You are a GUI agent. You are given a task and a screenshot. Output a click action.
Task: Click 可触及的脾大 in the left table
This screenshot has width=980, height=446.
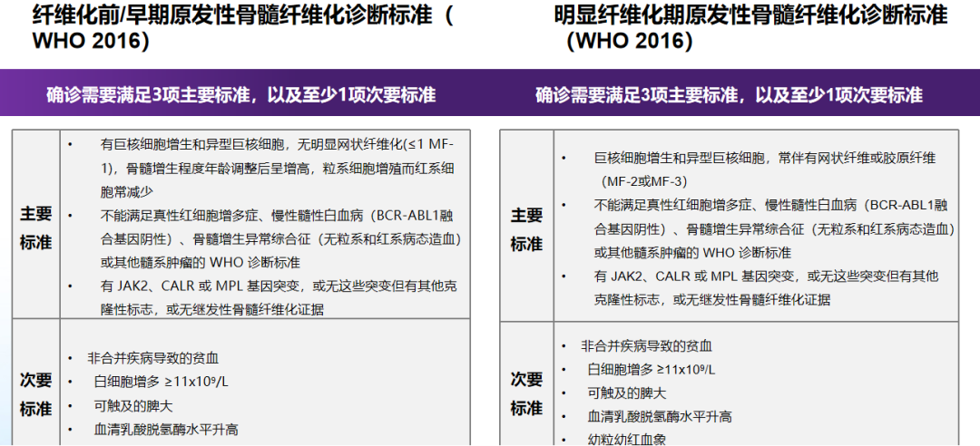(134, 406)
